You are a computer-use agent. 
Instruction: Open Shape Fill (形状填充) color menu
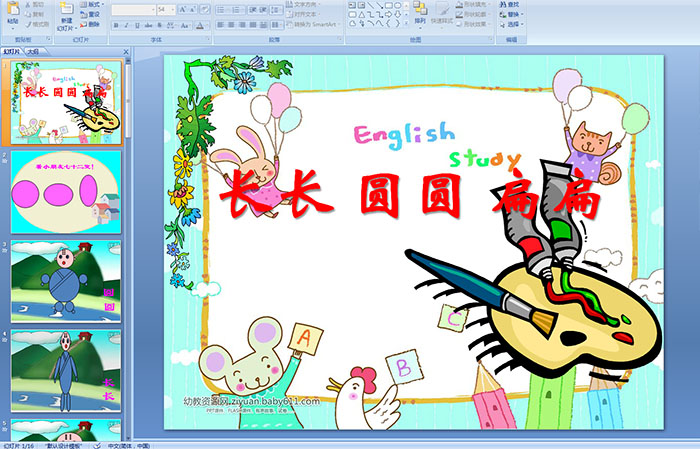click(x=474, y=4)
